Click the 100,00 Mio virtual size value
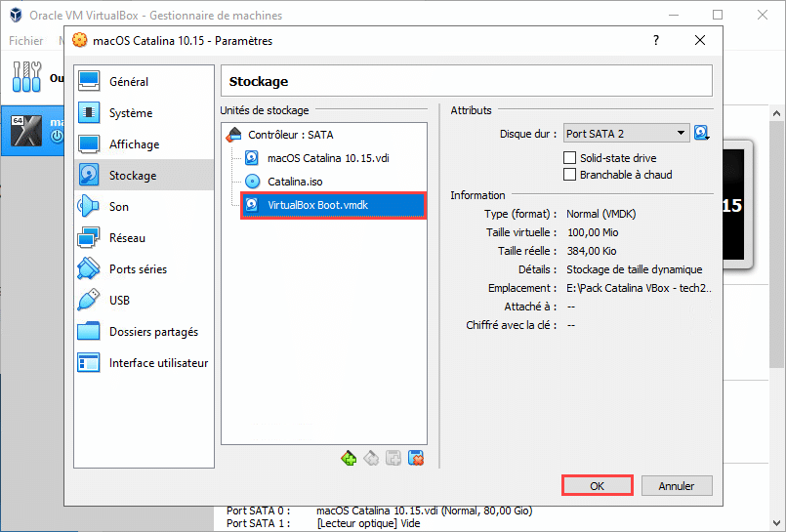This screenshot has height=532, width=786. pos(593,232)
